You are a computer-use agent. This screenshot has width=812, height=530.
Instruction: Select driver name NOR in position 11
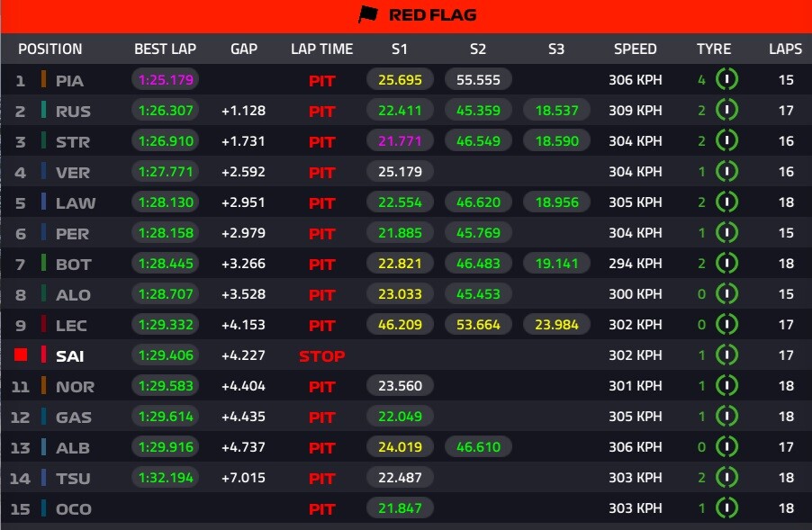pos(75,386)
